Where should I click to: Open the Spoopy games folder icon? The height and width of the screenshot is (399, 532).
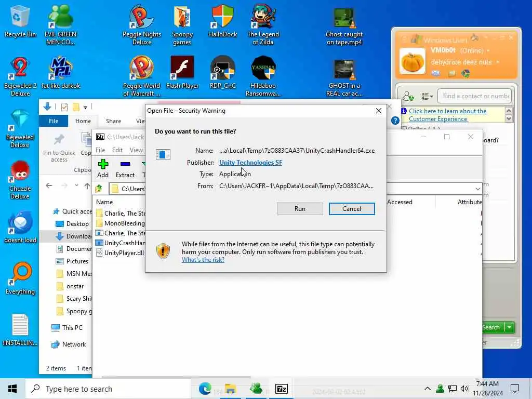point(182,24)
